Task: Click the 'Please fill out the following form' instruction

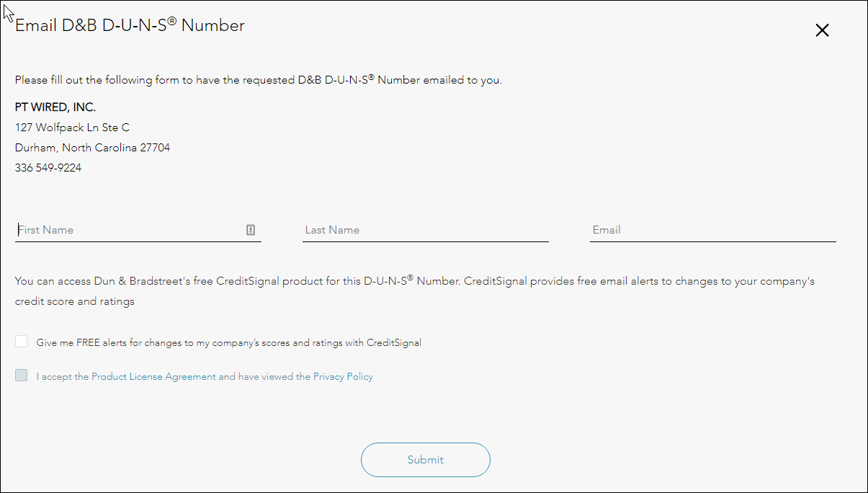Action: coord(258,80)
